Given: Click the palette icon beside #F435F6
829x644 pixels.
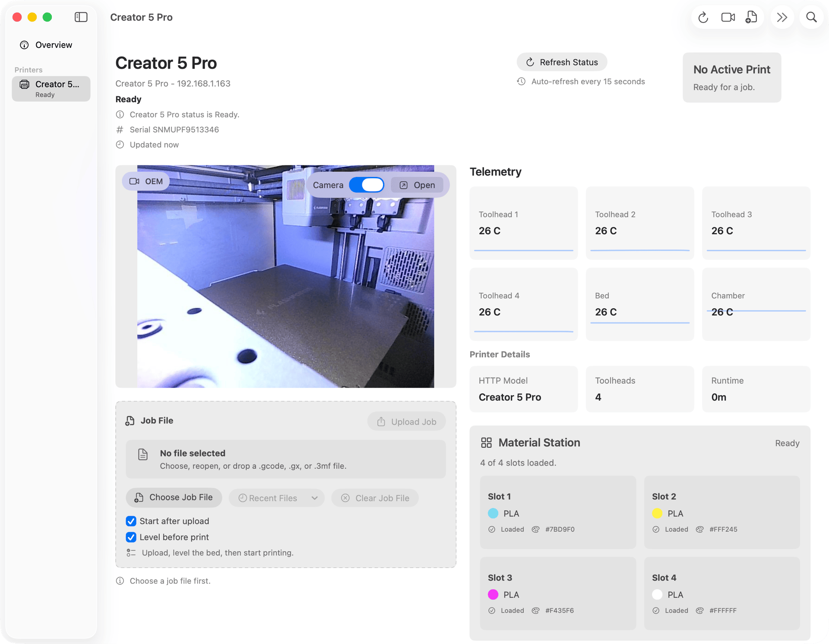Looking at the screenshot, I should tap(535, 611).
